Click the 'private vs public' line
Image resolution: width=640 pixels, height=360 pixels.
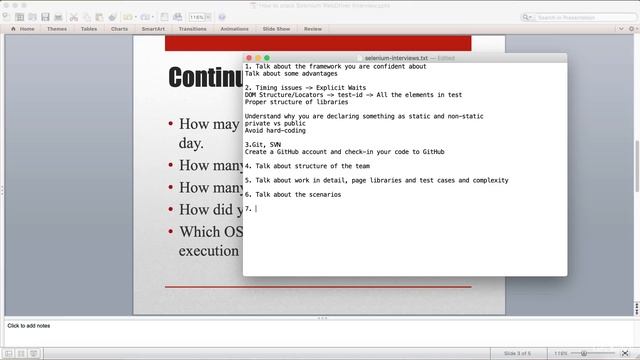275,123
